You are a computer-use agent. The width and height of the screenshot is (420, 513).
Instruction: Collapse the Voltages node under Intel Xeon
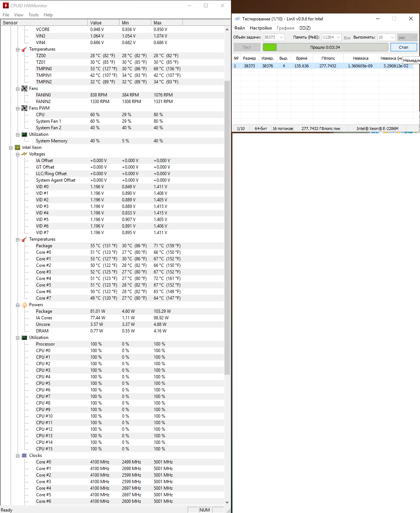point(17,154)
